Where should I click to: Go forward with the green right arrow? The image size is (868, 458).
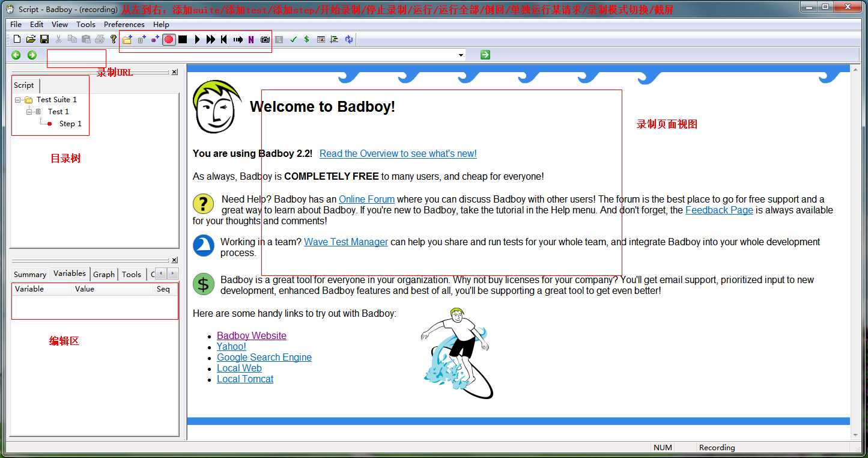[x=32, y=55]
